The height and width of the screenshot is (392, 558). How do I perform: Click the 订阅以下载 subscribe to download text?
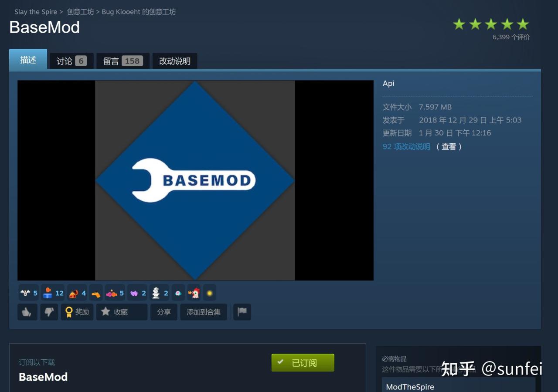(37, 362)
